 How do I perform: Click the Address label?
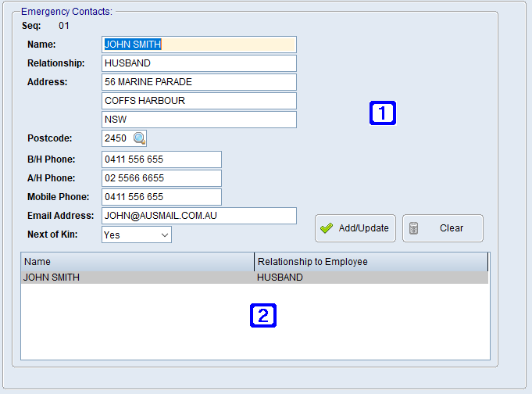(x=48, y=82)
